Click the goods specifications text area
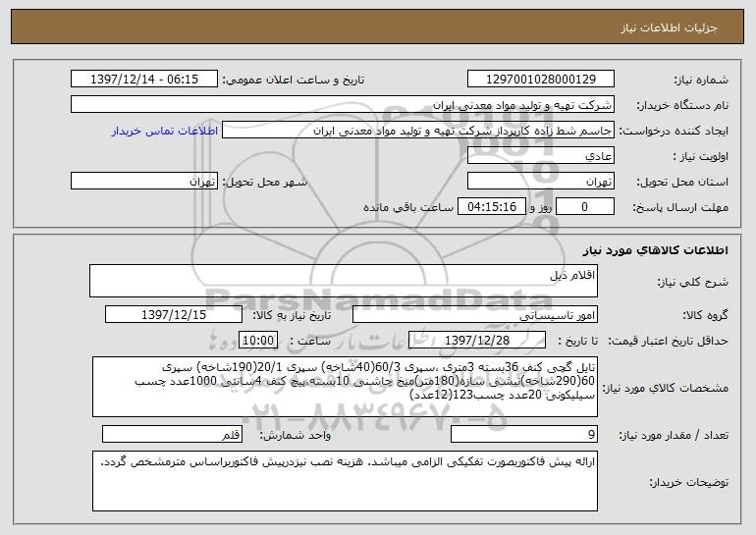Image resolution: width=756 pixels, height=535 pixels. click(x=345, y=387)
